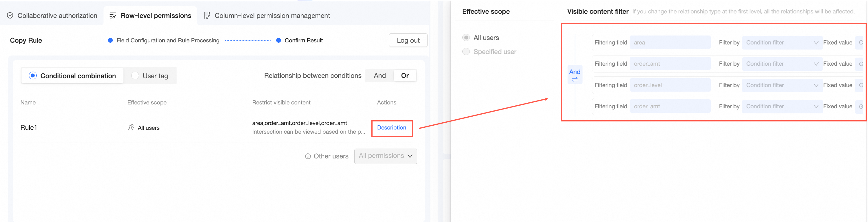Click the Row-level permissions list icon
The height and width of the screenshot is (222, 868).
pos(113,16)
